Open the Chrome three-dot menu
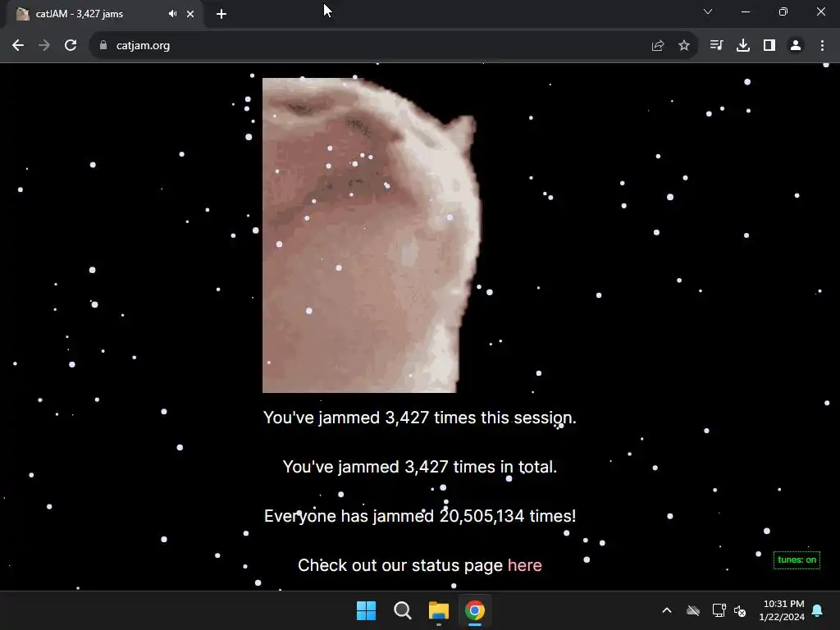 [822, 46]
